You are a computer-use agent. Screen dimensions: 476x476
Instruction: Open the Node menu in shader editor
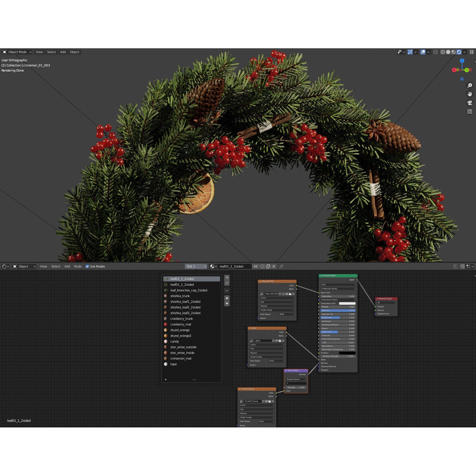(78, 266)
